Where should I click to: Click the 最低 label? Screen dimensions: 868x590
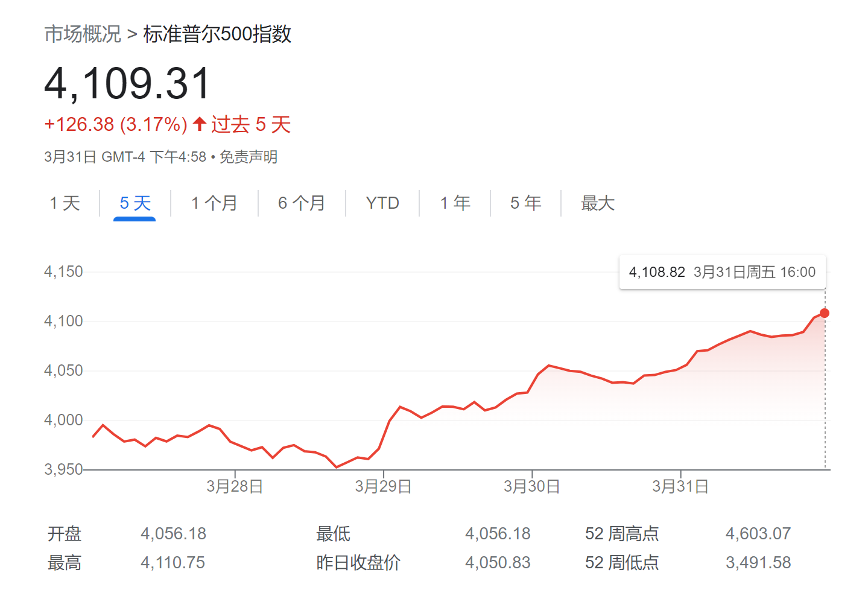tap(334, 534)
